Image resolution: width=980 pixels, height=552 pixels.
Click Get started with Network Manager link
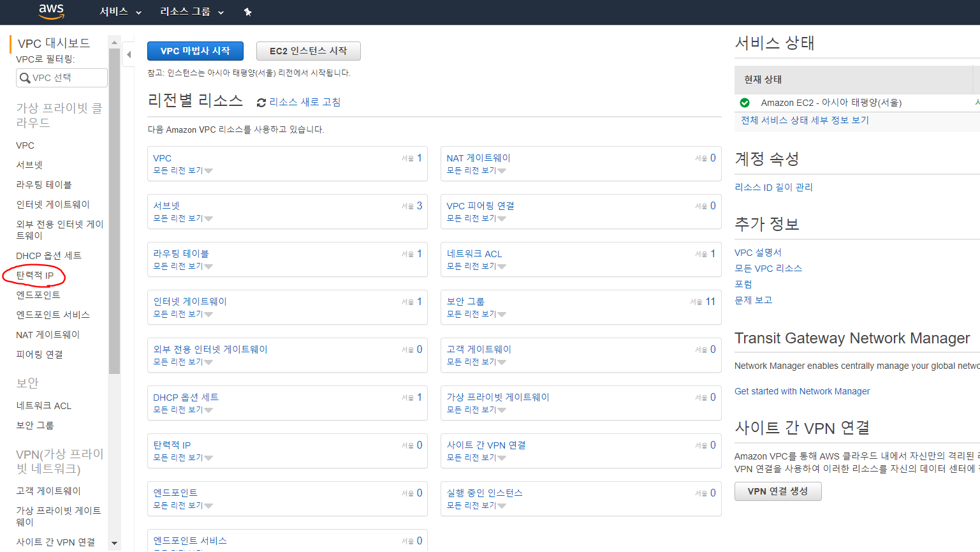pyautogui.click(x=802, y=391)
